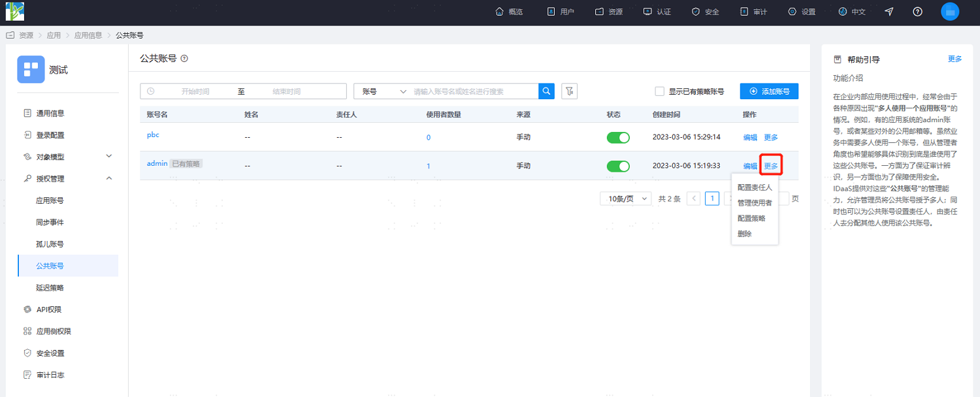Open the help question mark icon in header

point(917,12)
